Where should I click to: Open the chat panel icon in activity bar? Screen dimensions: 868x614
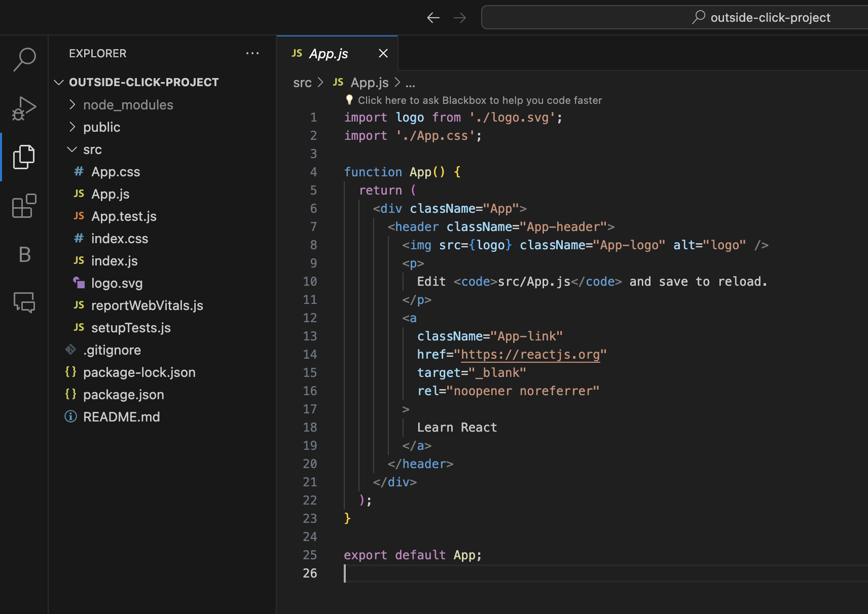coord(24,302)
